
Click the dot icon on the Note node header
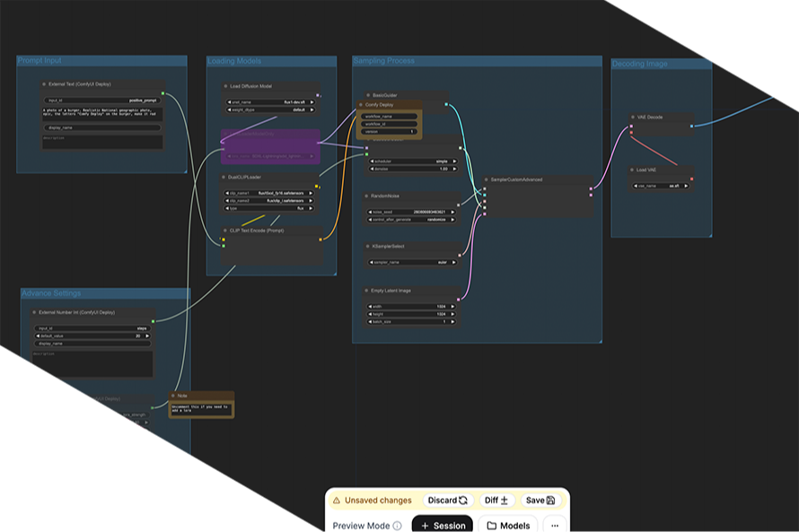point(172,394)
